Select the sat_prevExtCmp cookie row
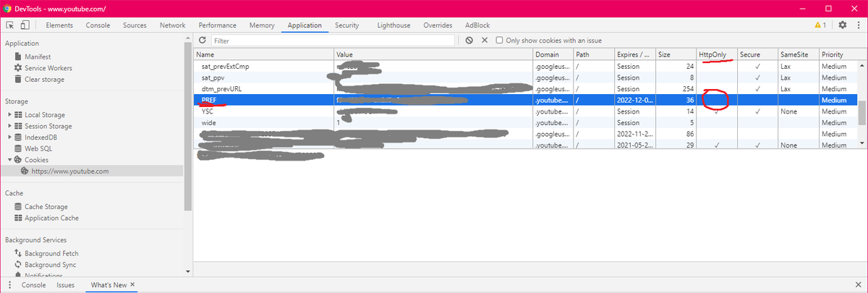Viewport: 868px width, 293px height. [526, 66]
